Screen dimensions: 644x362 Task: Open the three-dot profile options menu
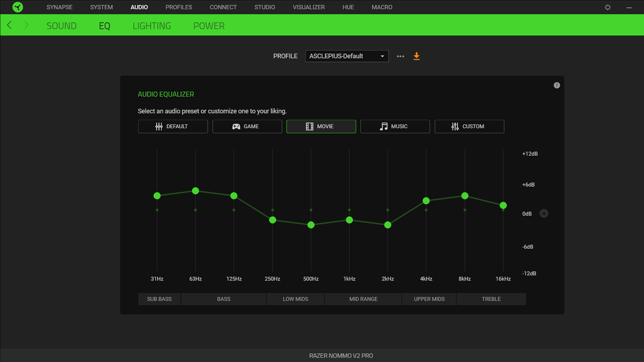(400, 56)
